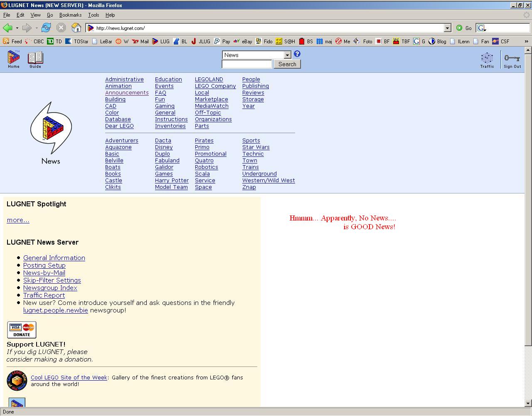The image size is (532, 416).
Task: Click the Sign Out key icon
Action: [x=512, y=60]
